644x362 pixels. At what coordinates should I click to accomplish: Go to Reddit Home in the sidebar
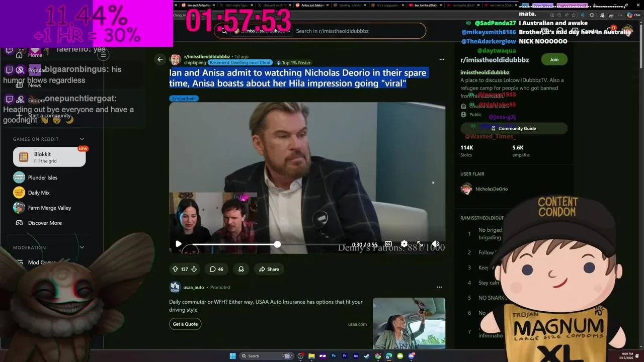pos(35,55)
